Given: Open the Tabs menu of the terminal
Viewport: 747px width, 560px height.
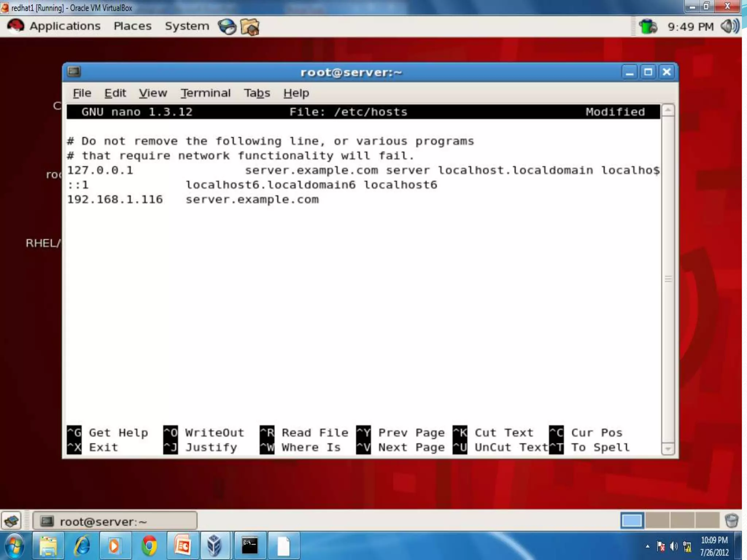Looking at the screenshot, I should point(257,93).
